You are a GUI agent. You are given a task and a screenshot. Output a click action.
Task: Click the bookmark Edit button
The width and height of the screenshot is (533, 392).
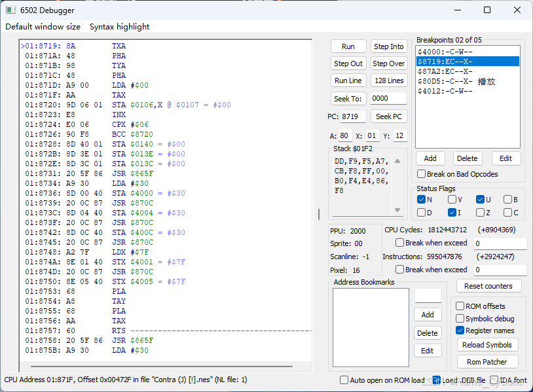click(428, 351)
